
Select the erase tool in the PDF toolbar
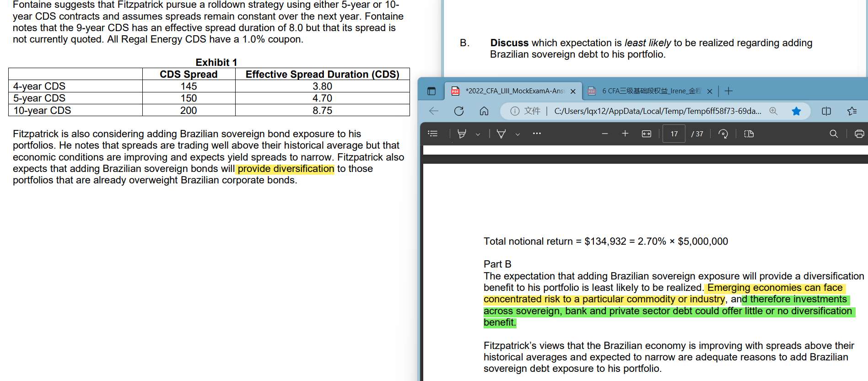pyautogui.click(x=501, y=134)
